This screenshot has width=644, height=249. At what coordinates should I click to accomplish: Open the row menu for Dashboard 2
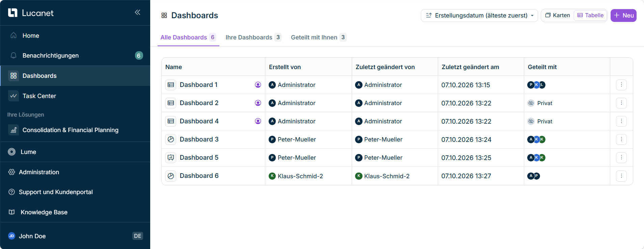[621, 103]
